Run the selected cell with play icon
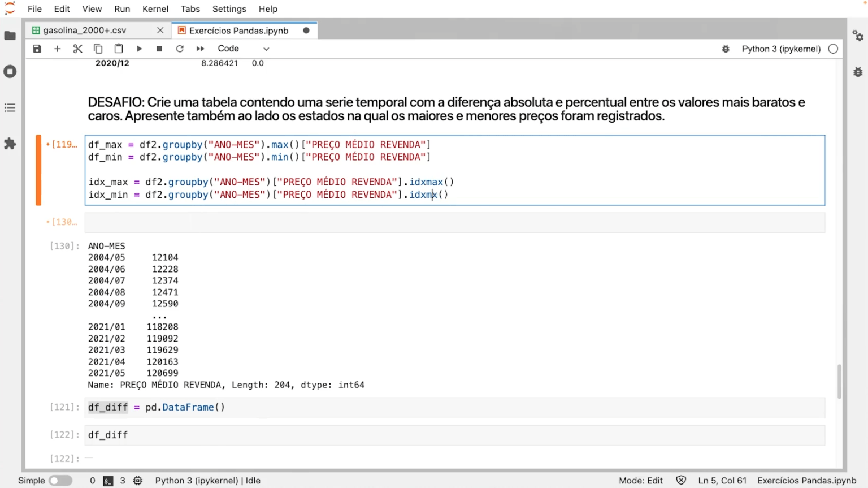Image resolution: width=868 pixels, height=488 pixels. (x=139, y=49)
